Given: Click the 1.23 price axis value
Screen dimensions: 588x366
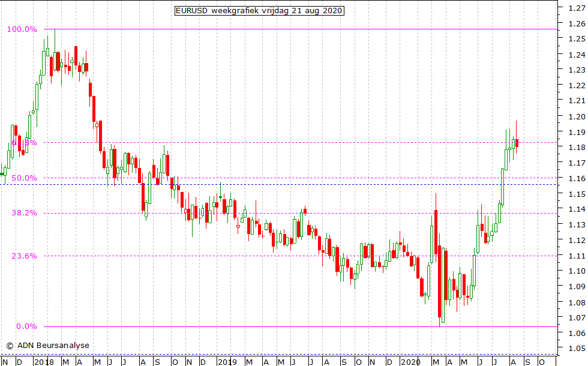Looking at the screenshot, I should 577,70.
